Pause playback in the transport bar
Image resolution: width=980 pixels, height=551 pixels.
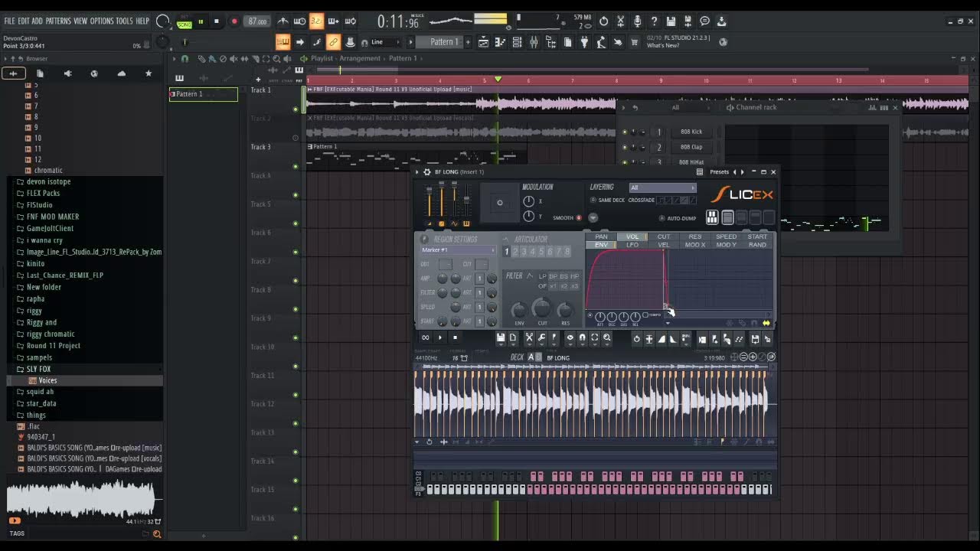[x=201, y=21]
